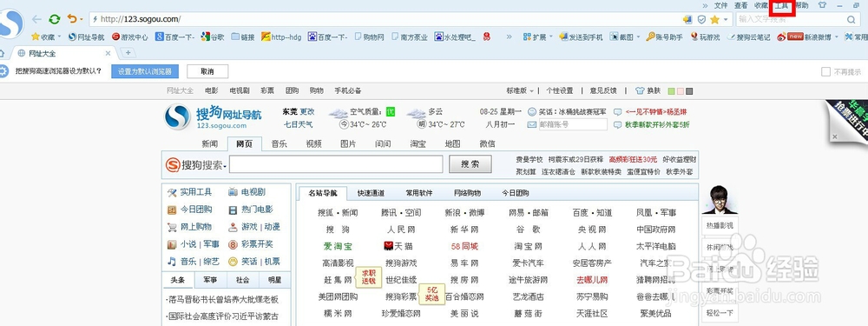Click the 取消 button

207,71
